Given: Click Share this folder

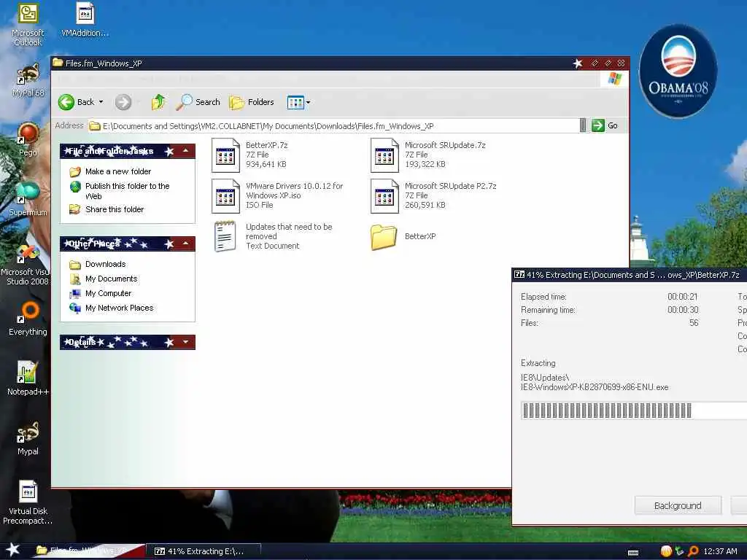Looking at the screenshot, I should [x=115, y=209].
